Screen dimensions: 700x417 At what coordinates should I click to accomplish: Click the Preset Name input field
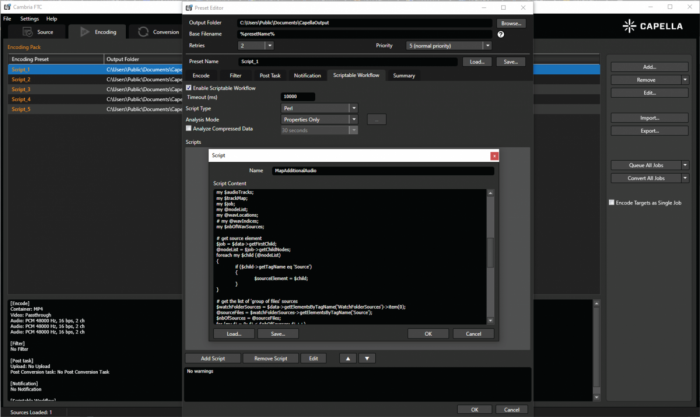coord(348,62)
